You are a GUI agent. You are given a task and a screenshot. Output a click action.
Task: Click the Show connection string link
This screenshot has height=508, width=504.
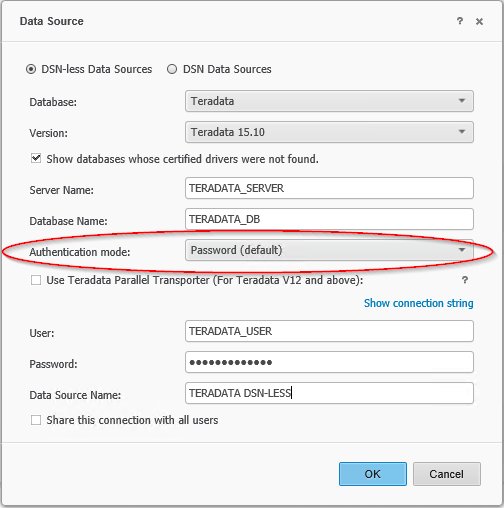coord(418,303)
